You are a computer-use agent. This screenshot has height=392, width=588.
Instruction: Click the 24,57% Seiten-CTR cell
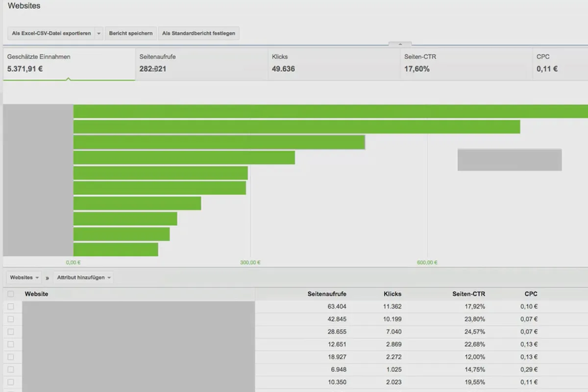coord(476,332)
